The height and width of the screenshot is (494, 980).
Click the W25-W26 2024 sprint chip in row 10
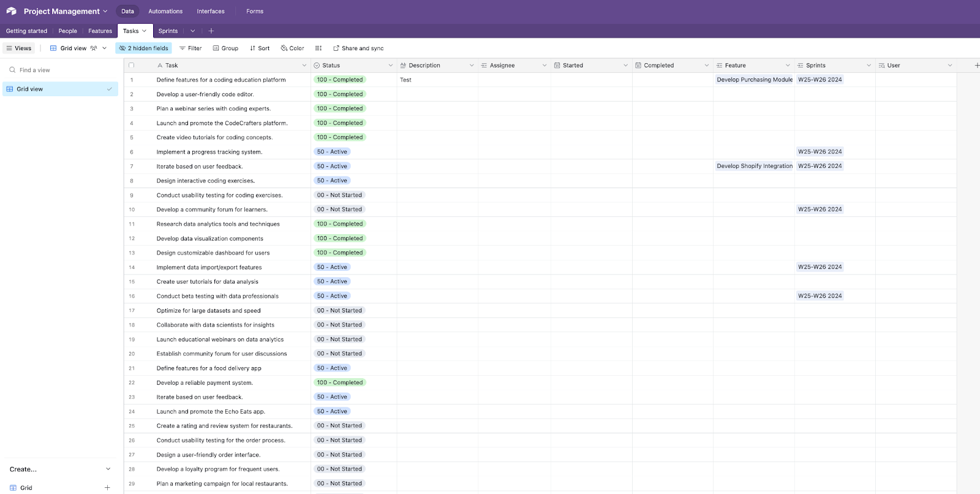[820, 210]
